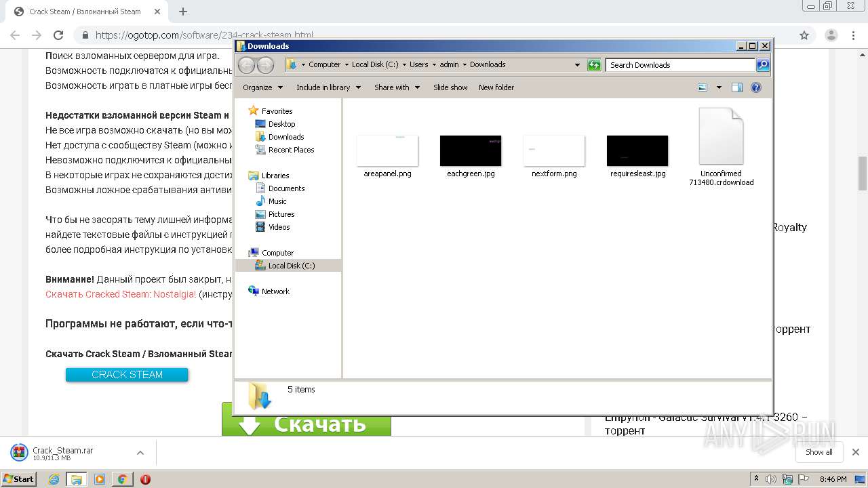Click the Explorer forward navigation arrow
The width and height of the screenshot is (868, 488).
tap(265, 65)
